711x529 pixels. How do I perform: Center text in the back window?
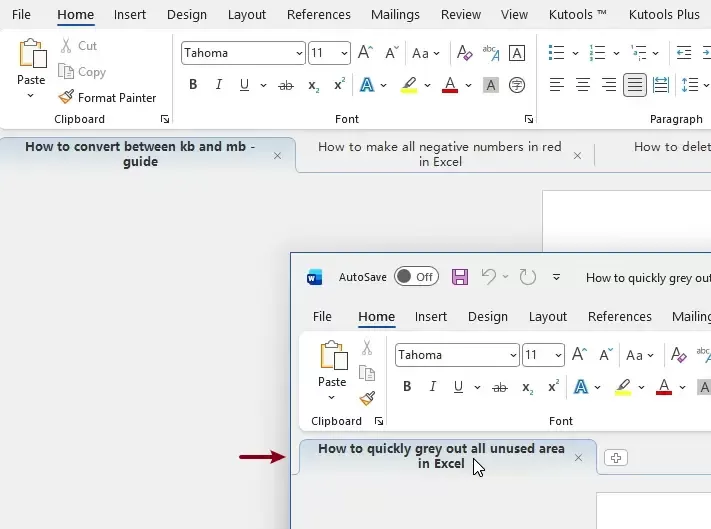(583, 85)
